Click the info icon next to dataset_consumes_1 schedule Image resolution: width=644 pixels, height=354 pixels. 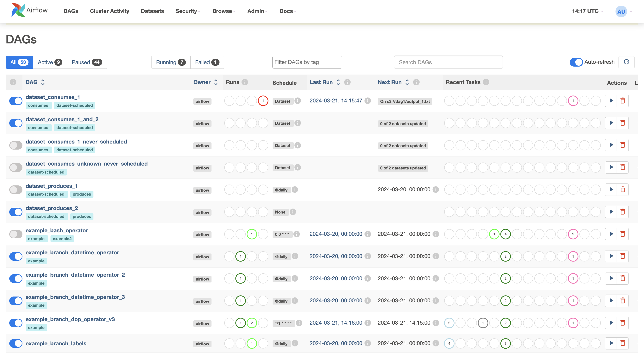pos(298,101)
